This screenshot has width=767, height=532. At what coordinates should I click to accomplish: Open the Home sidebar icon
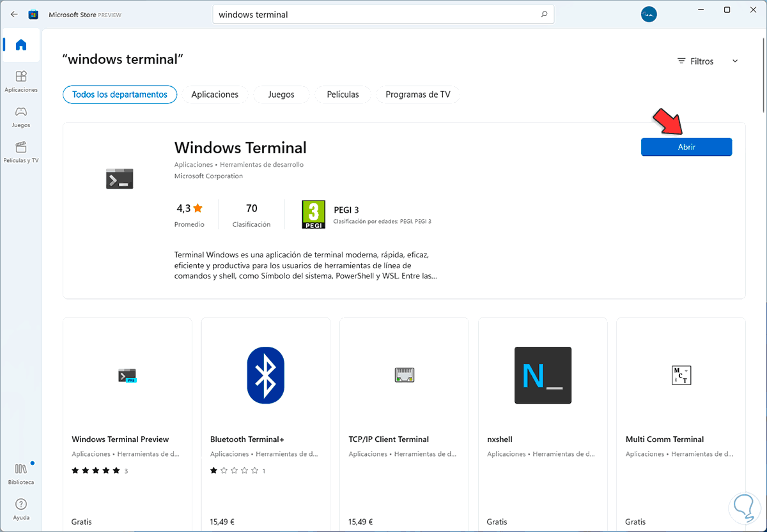coord(21,45)
